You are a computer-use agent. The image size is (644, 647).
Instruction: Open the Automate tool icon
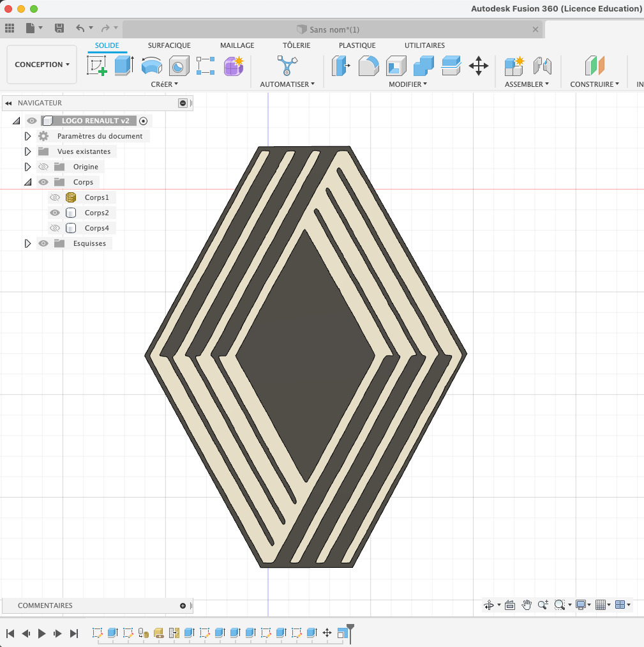[287, 66]
